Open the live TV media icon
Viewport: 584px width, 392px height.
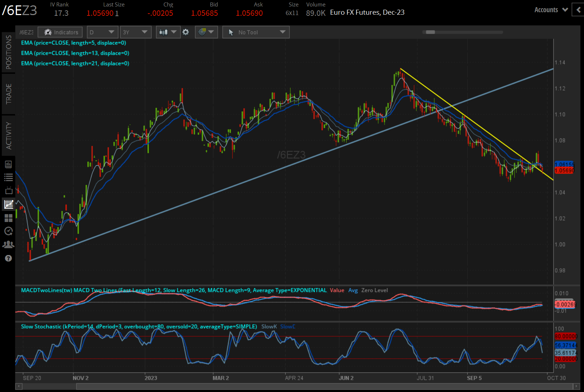(8, 190)
